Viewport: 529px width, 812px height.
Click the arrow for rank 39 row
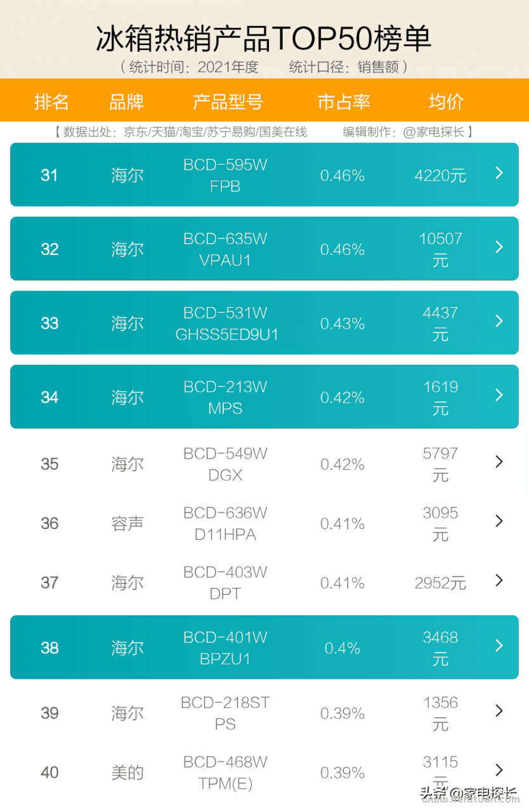[x=499, y=711]
